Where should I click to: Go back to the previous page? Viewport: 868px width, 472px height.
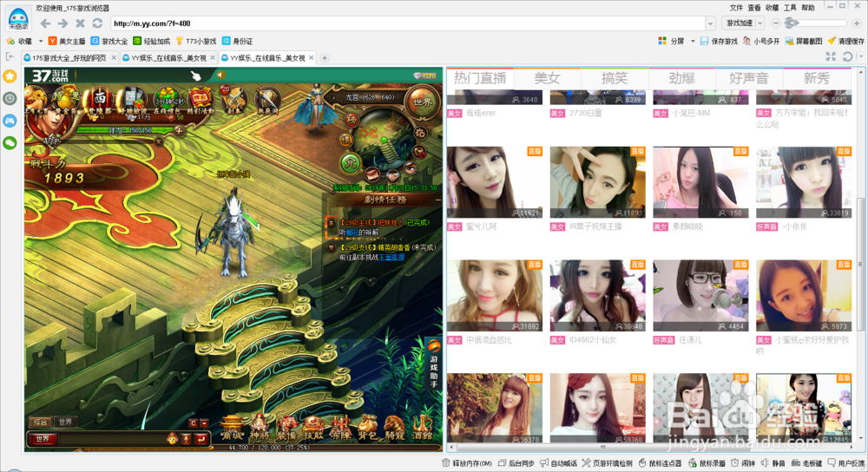(x=46, y=23)
